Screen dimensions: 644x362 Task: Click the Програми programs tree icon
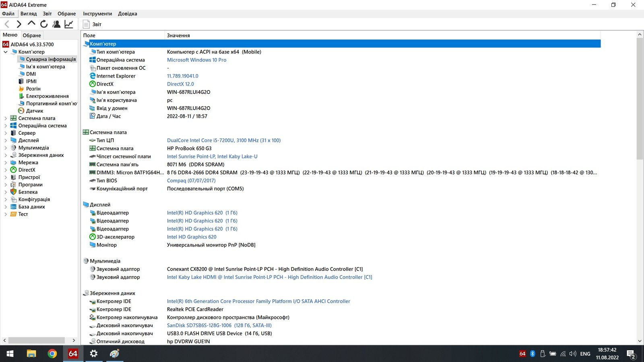pos(13,185)
